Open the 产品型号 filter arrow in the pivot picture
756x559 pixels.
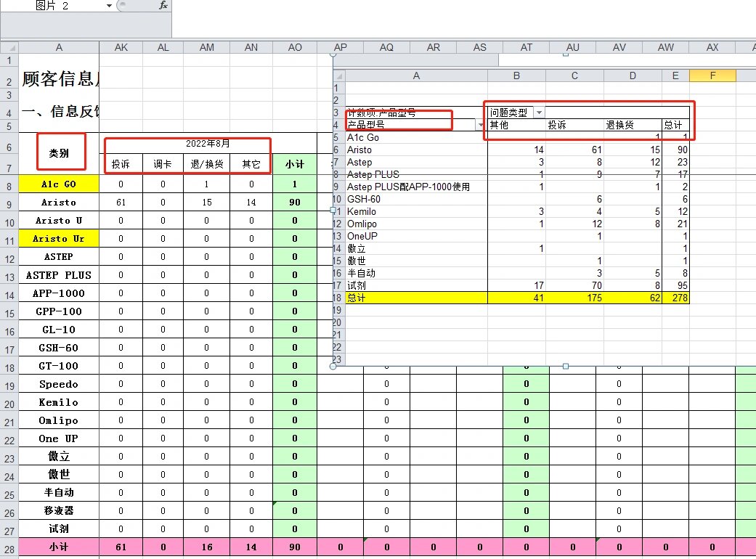[481, 125]
